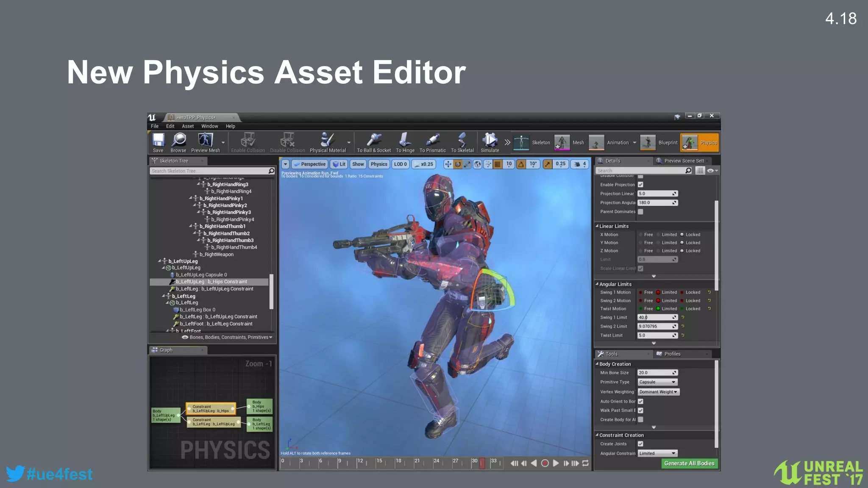Click the Perspective viewport button
This screenshot has width=868, height=488.
pyautogui.click(x=310, y=164)
